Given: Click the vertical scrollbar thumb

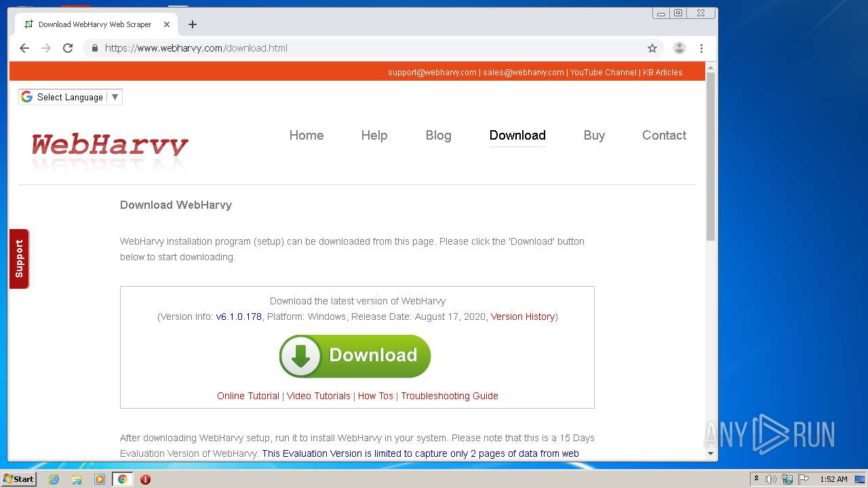Looking at the screenshot, I should [711, 157].
